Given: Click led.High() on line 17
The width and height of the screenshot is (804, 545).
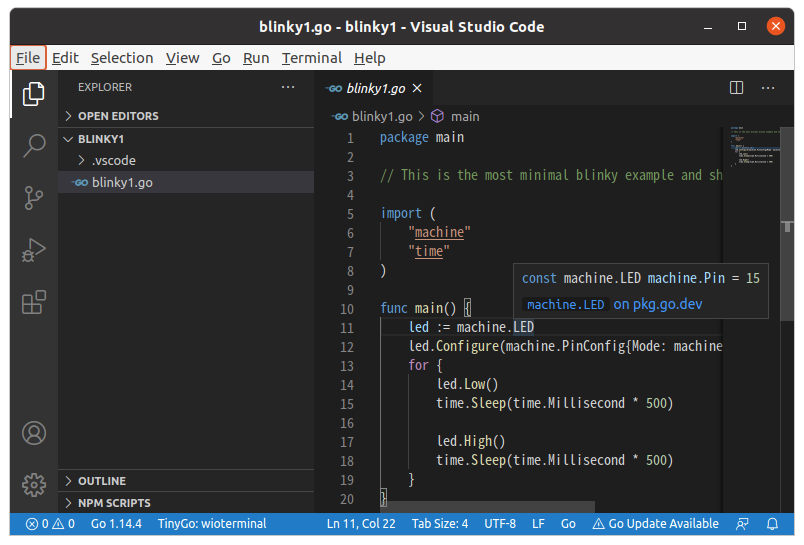Looking at the screenshot, I should tap(471, 441).
